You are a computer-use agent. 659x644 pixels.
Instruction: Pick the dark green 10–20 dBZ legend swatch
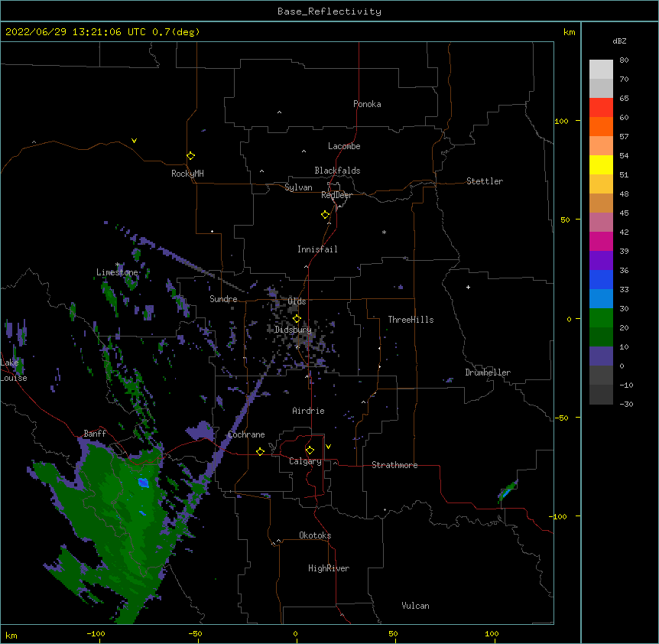click(x=601, y=337)
